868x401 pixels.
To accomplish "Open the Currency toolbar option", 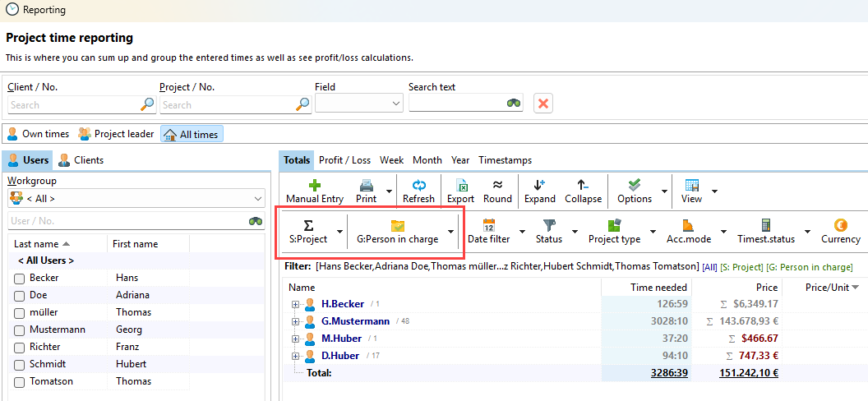I will [x=840, y=225].
